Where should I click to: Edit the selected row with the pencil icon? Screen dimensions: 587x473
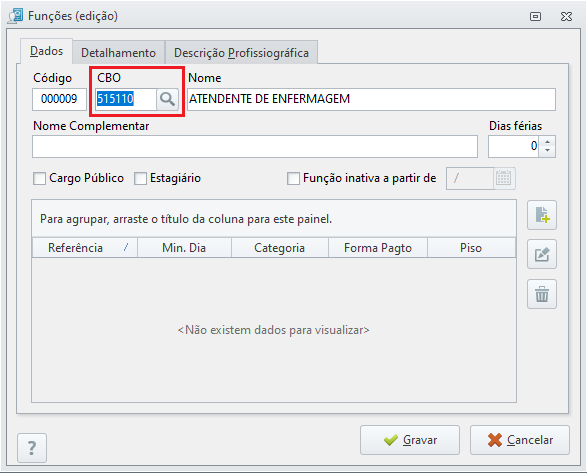coord(542,254)
